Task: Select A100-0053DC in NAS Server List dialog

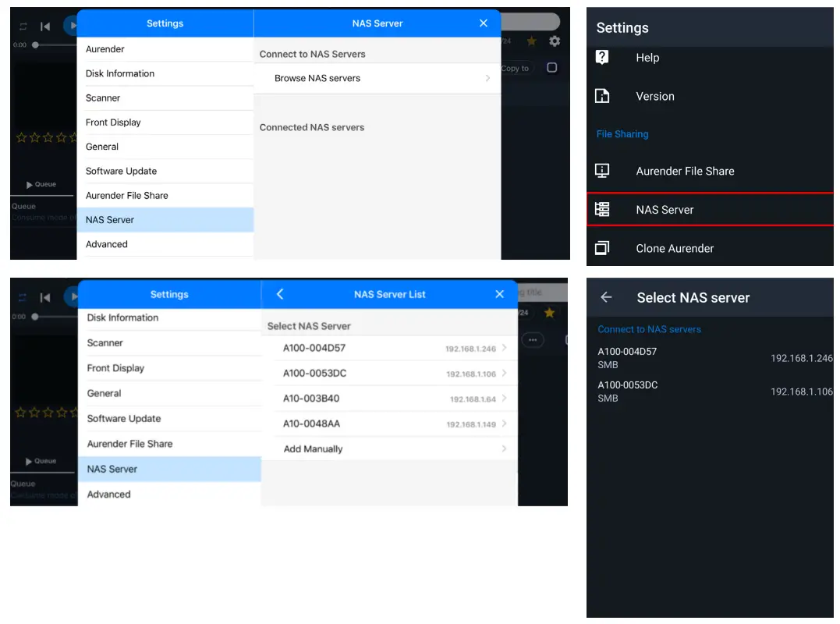Action: [x=389, y=374]
